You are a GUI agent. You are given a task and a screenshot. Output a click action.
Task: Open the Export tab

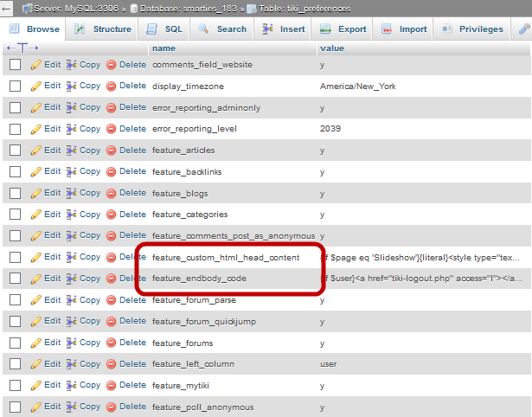click(x=343, y=29)
